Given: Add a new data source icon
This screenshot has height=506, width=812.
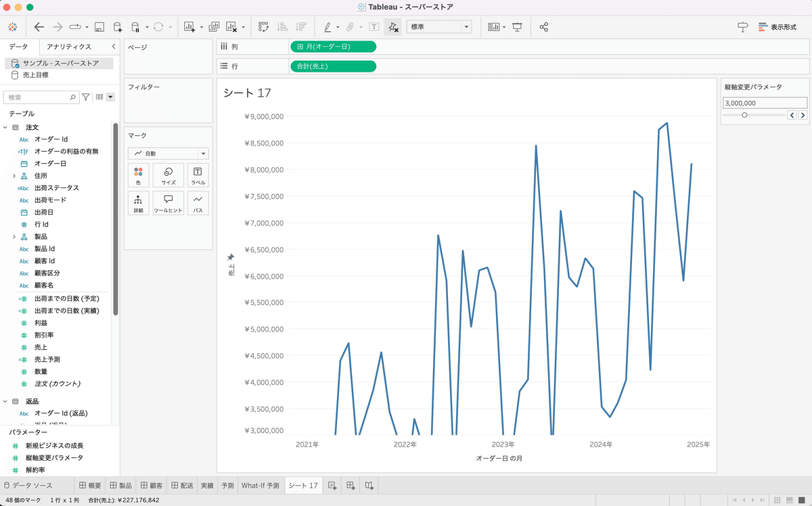Looking at the screenshot, I should pos(117,27).
